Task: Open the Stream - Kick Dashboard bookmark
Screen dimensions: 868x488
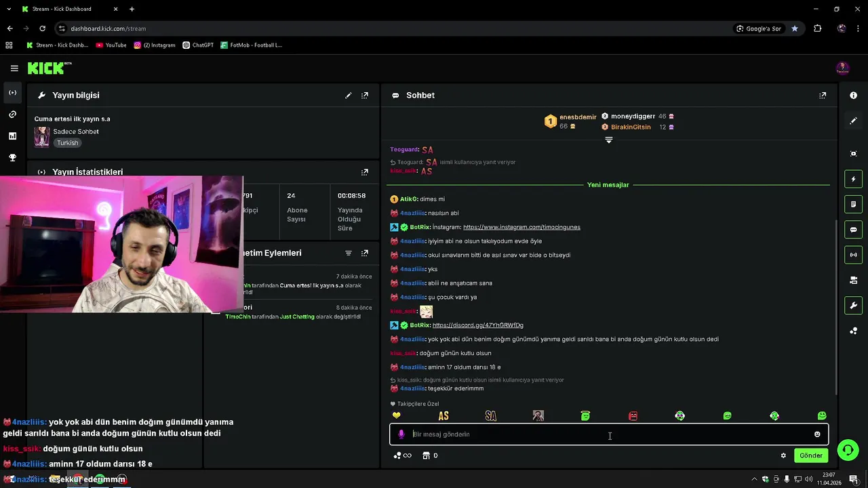Action: (58, 45)
